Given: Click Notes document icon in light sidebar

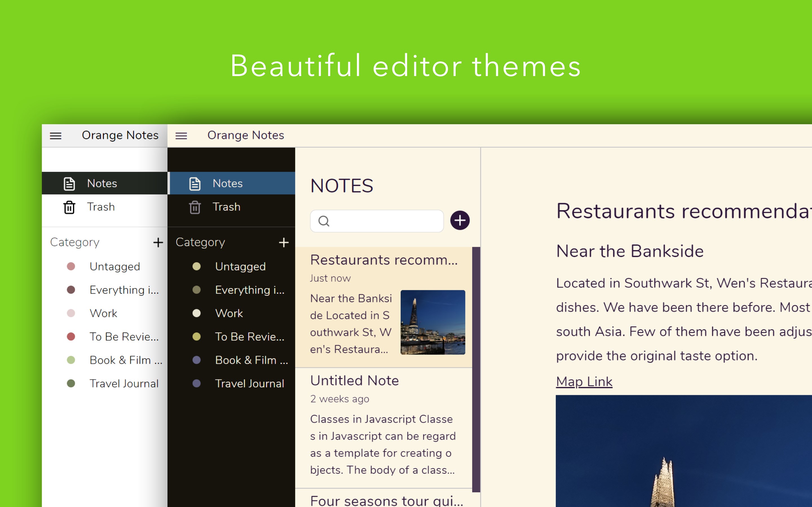Looking at the screenshot, I should (69, 184).
